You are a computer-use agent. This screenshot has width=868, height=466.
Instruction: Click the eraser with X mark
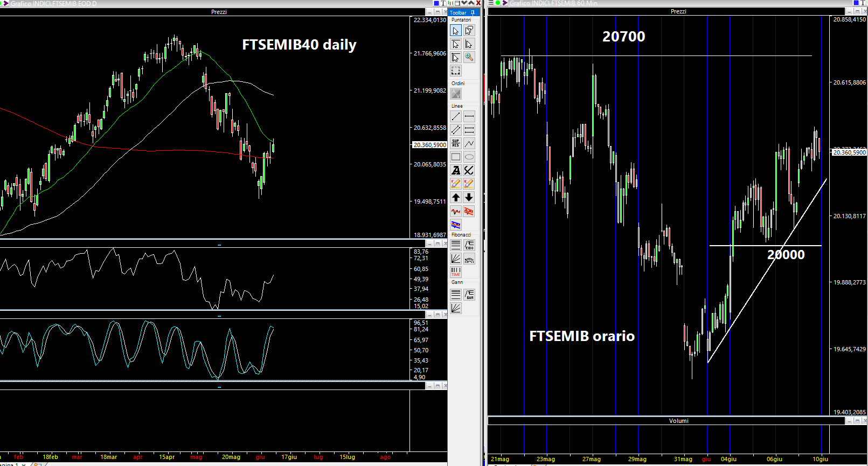pyautogui.click(x=469, y=184)
